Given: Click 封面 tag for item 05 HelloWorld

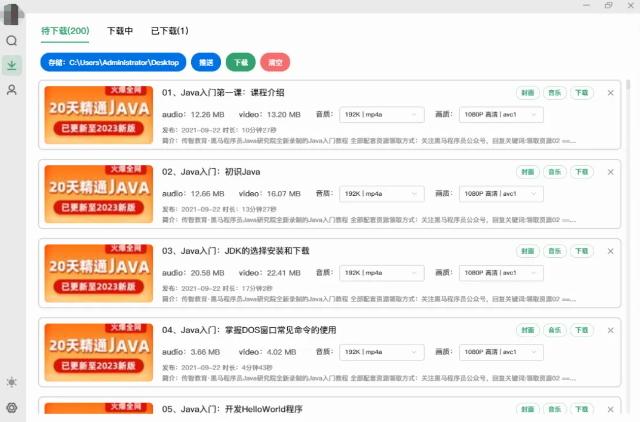Looking at the screenshot, I should point(528,409).
